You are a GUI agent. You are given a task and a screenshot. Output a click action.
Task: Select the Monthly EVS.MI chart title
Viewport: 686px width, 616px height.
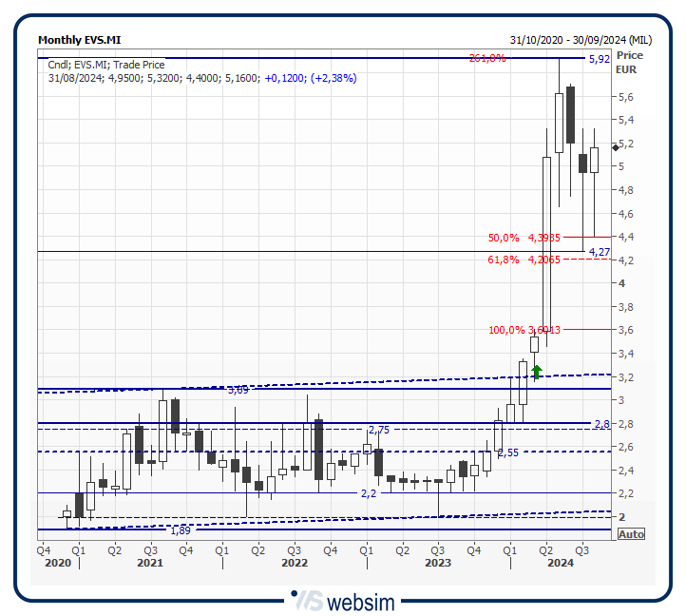(x=79, y=40)
